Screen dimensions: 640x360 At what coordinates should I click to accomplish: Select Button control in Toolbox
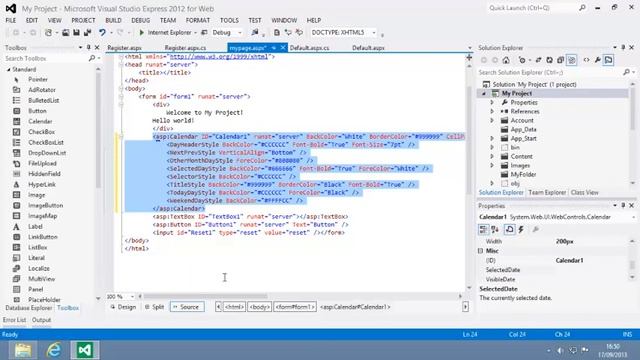pos(37,111)
